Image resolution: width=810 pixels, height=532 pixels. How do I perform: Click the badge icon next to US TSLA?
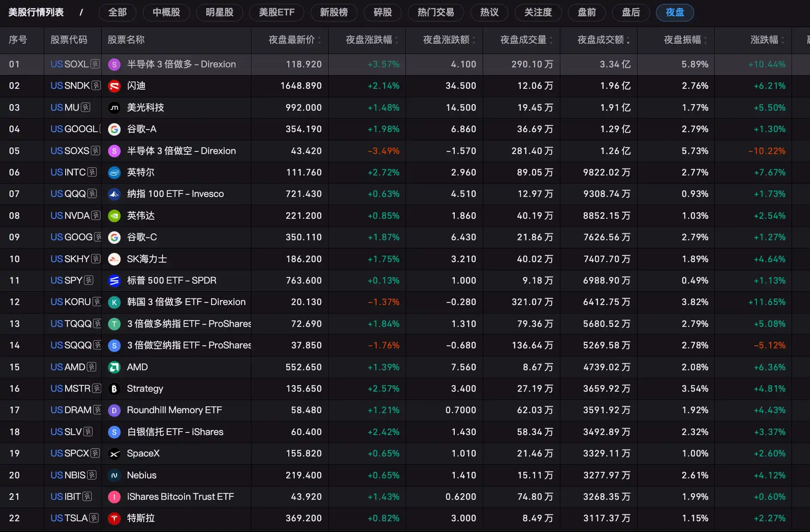(x=94, y=518)
